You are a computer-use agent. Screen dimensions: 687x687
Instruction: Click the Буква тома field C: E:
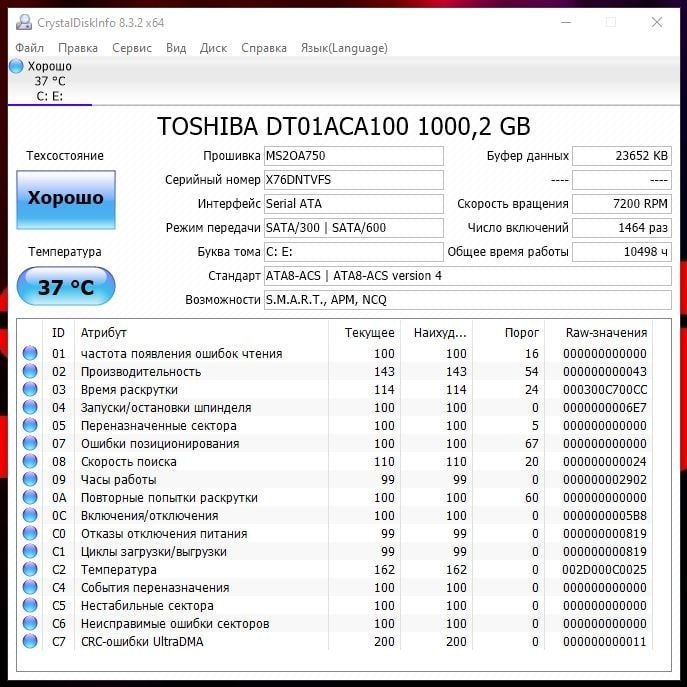tap(354, 252)
